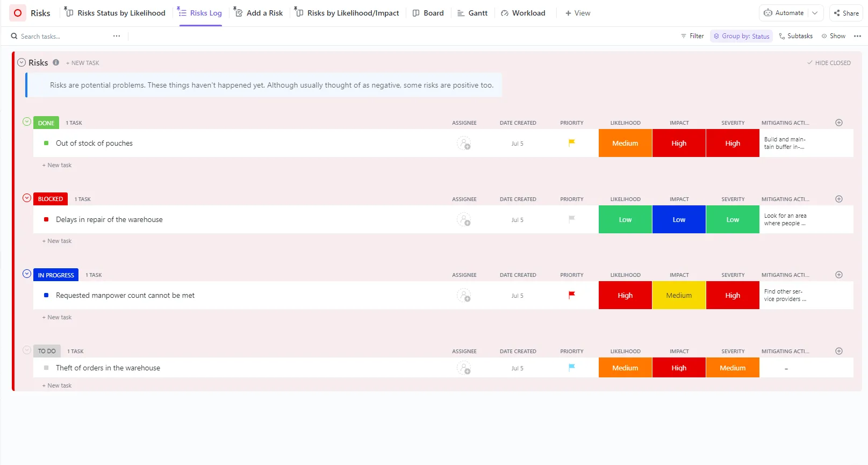Viewport: 868px width, 465px height.
Task: Collapse the IN PROGRESS status group
Action: pyautogui.click(x=27, y=274)
